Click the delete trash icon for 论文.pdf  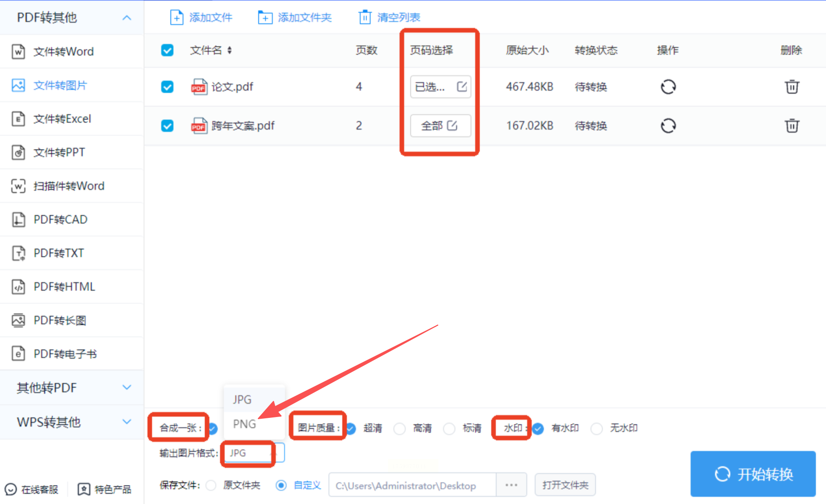[x=791, y=87]
